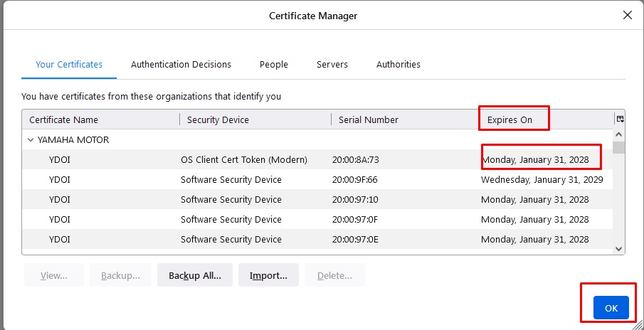Click the Import button
This screenshot has height=330, width=644.
click(x=268, y=275)
